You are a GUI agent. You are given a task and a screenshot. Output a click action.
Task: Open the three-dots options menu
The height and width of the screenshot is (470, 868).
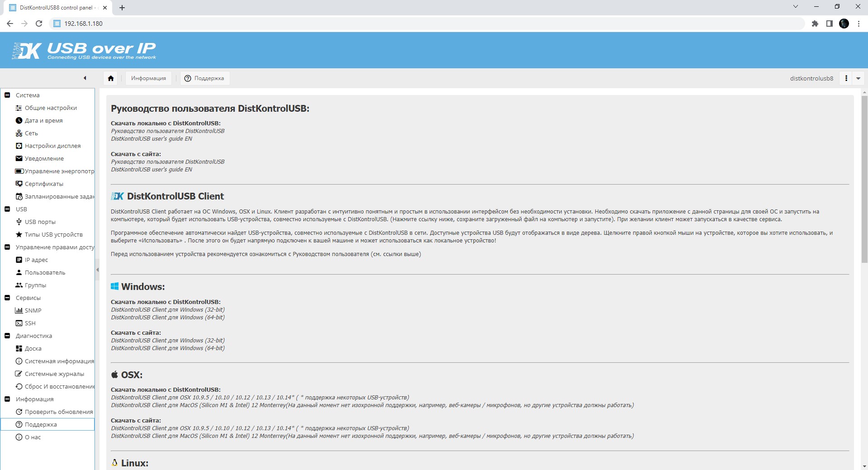tap(846, 78)
